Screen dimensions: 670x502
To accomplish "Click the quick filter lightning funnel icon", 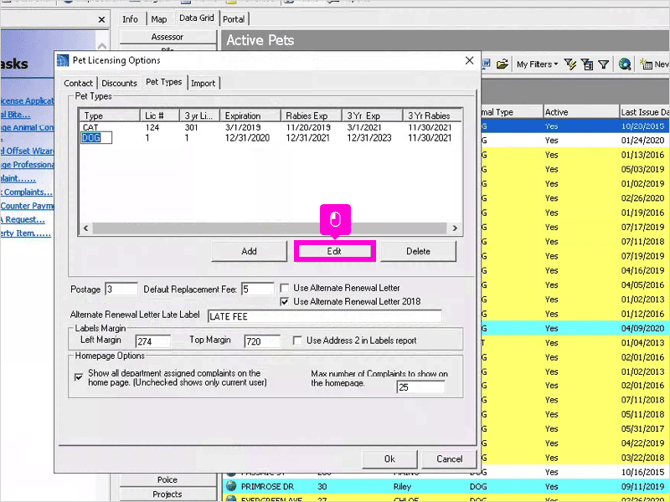I will (570, 64).
